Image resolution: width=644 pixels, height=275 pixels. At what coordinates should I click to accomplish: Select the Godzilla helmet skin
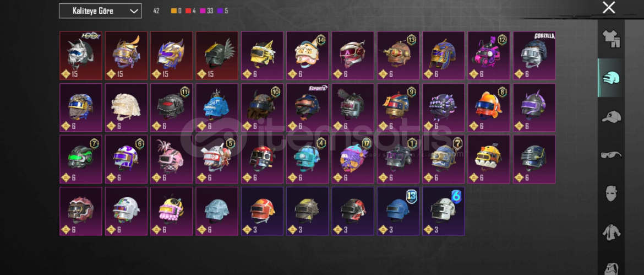click(x=534, y=56)
